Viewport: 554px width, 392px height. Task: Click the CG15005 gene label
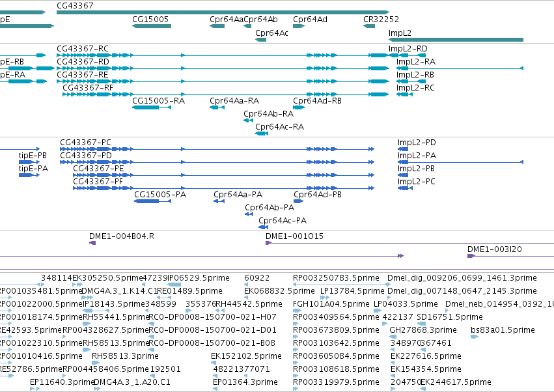150,20
